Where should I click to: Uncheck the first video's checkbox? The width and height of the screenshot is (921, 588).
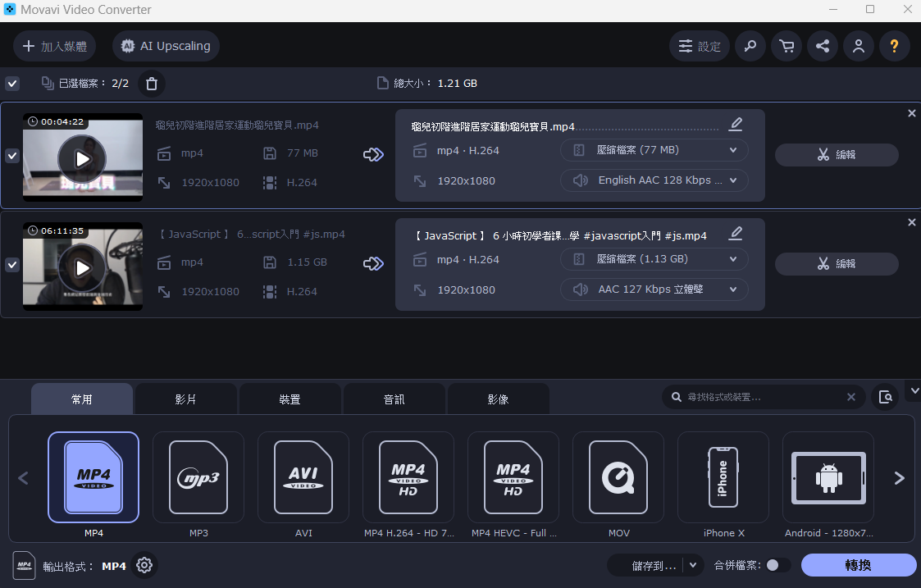pyautogui.click(x=12, y=156)
